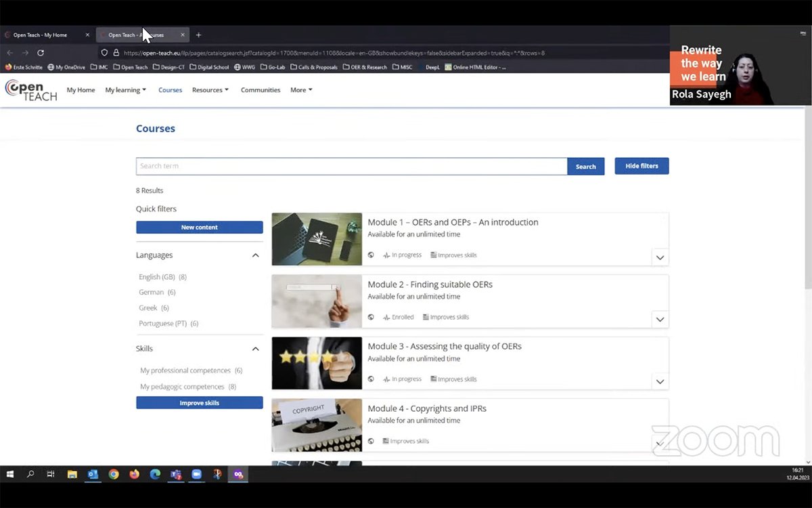The height and width of the screenshot is (508, 812).
Task: Filter by My pedagogic competences
Action: pos(188,387)
